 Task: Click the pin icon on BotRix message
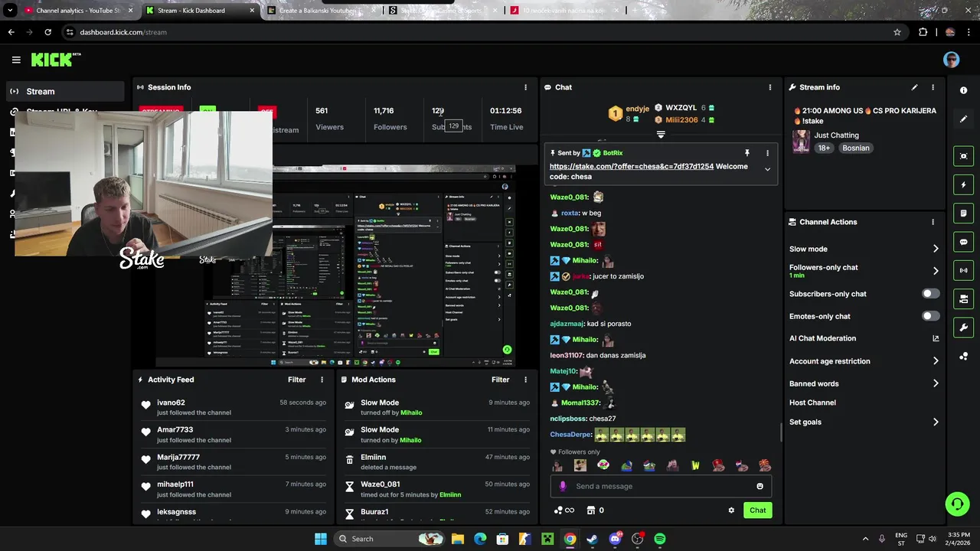746,153
